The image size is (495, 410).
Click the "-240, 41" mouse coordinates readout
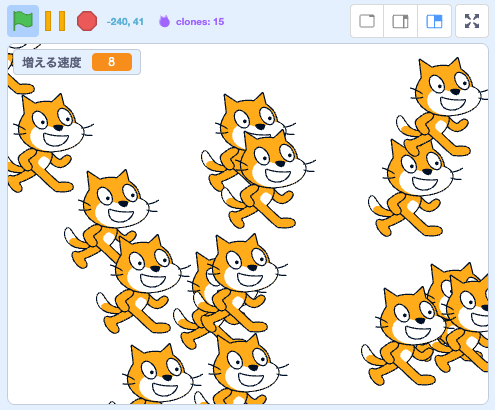pyautogui.click(x=125, y=22)
